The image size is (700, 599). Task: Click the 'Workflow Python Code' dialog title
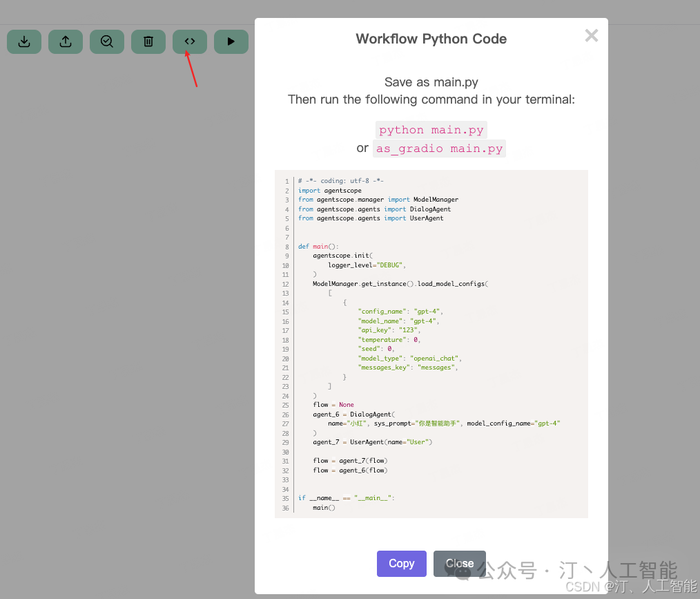point(431,39)
